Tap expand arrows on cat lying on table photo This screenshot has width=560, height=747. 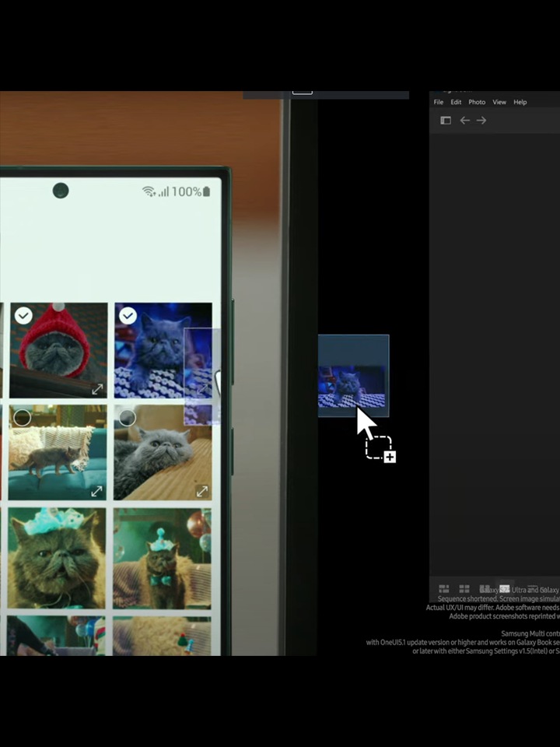pos(202,491)
